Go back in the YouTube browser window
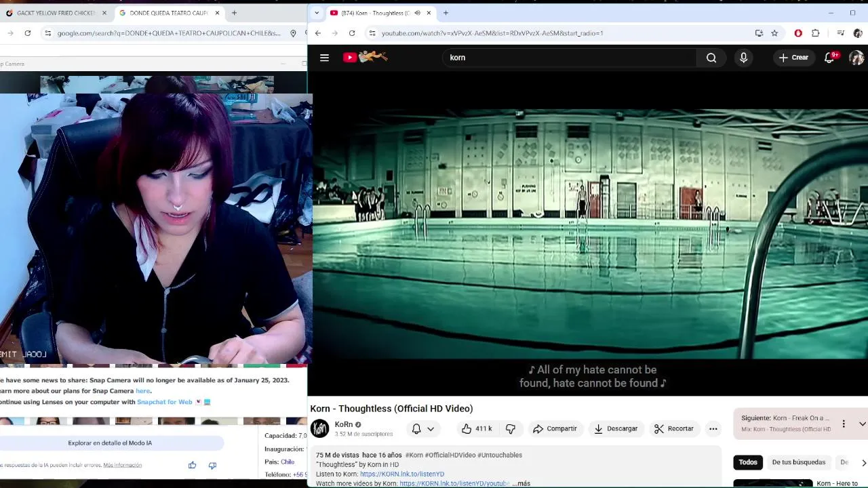Image resolution: width=868 pixels, height=488 pixels. (317, 33)
